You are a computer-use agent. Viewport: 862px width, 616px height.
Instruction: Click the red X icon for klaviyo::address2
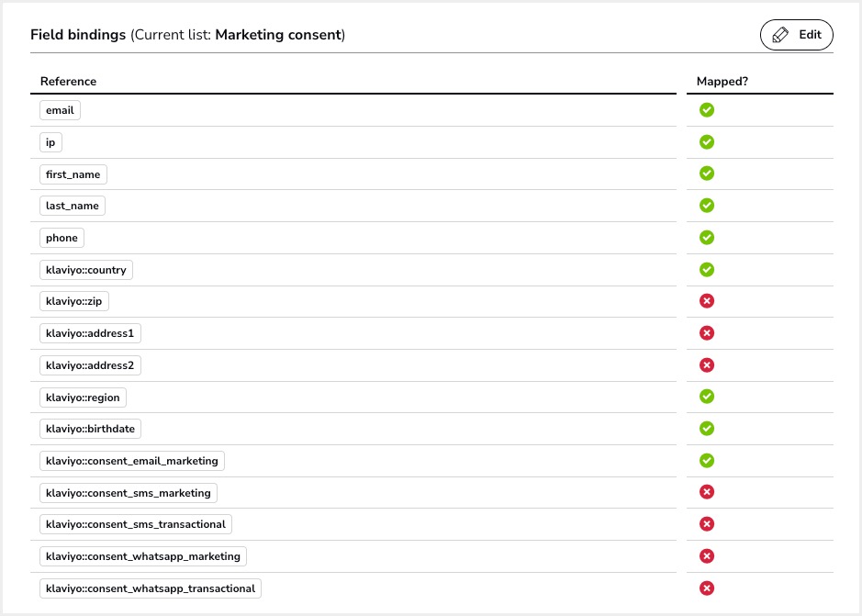click(x=707, y=365)
